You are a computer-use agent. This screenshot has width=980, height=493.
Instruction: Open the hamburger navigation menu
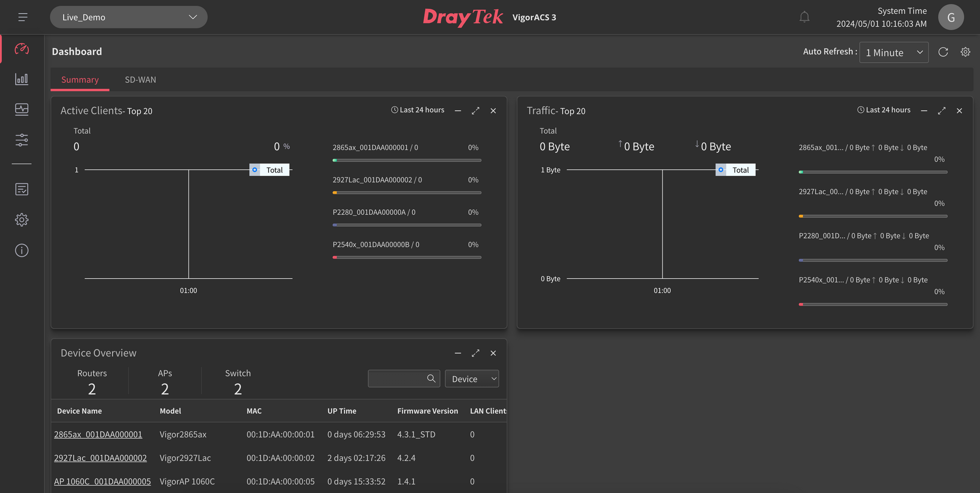tap(23, 17)
